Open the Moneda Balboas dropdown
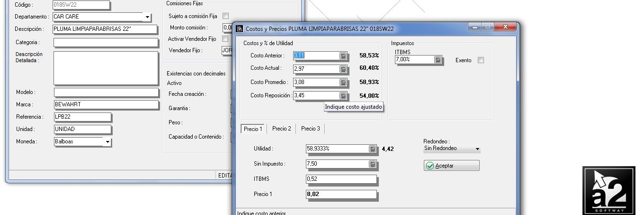Image resolution: width=644 pixels, height=215 pixels. click(107, 141)
